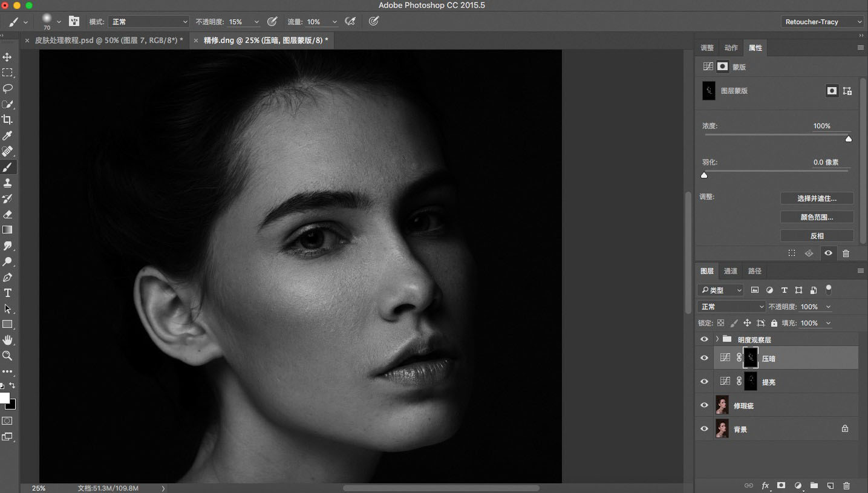Switch to the 通道 Channels tab
This screenshot has height=493, width=868.
click(731, 271)
